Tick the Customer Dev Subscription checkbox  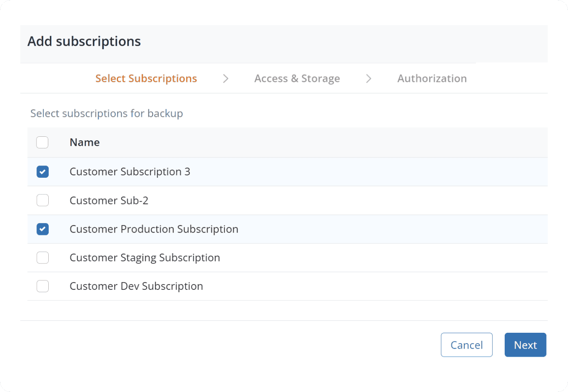(43, 286)
